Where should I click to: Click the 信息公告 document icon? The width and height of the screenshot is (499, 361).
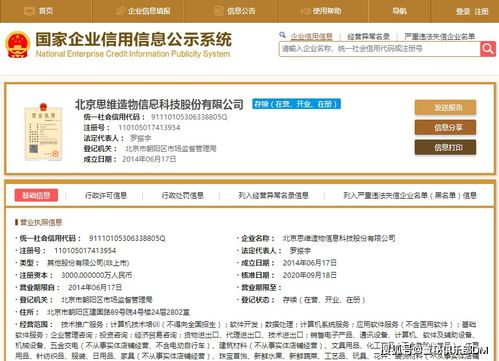pyautogui.click(x=218, y=11)
